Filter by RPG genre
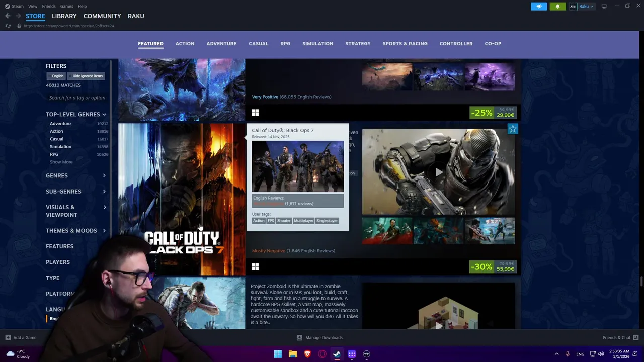 54,154
